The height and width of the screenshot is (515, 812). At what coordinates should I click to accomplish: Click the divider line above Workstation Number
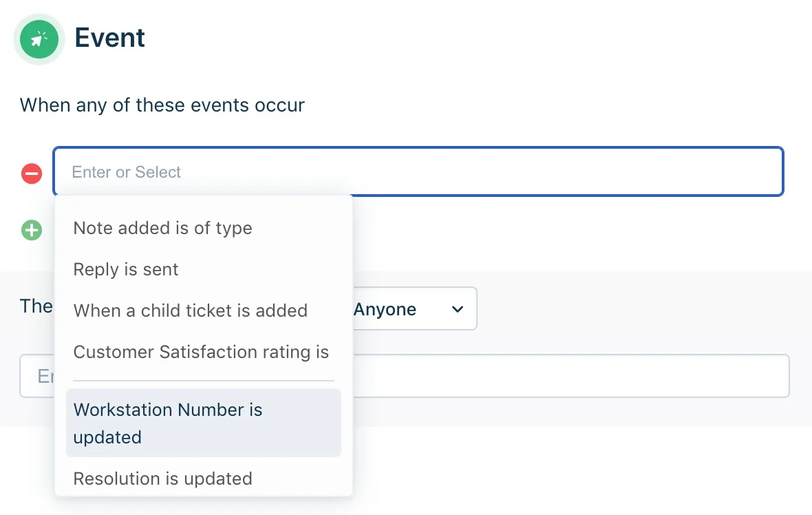tap(204, 381)
